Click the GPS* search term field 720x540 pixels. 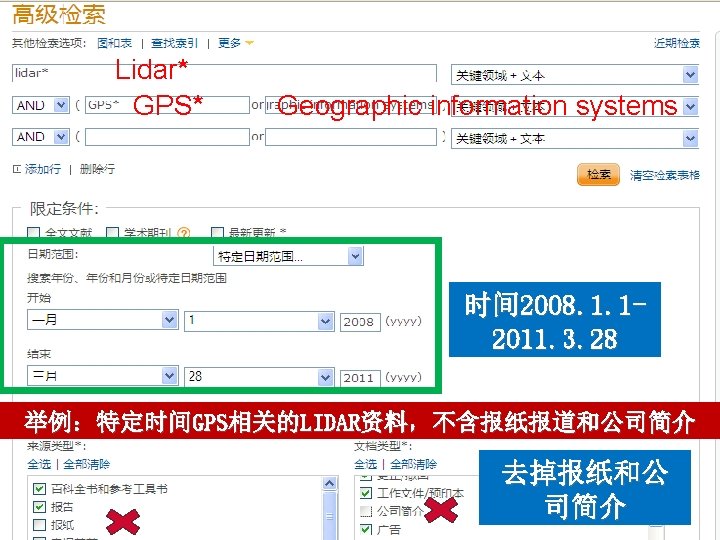click(167, 105)
